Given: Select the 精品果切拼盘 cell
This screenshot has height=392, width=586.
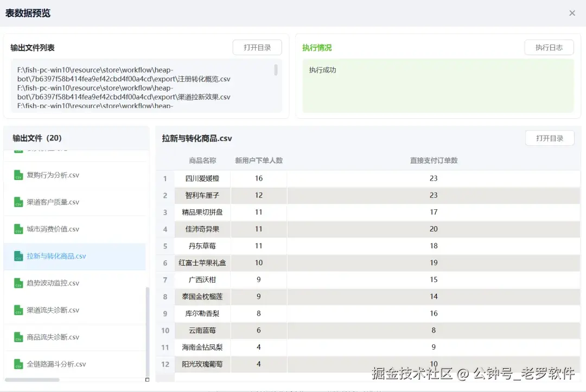Looking at the screenshot, I should click(202, 212).
